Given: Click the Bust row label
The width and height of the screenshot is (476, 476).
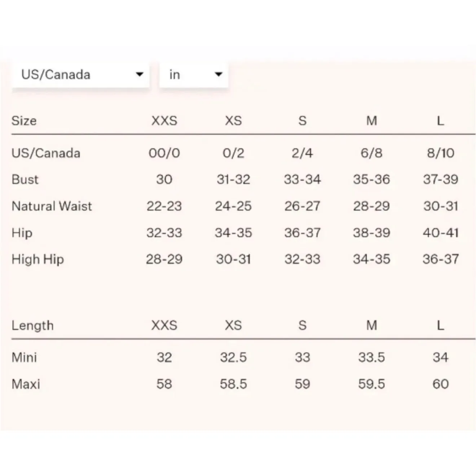Looking at the screenshot, I should [25, 179].
